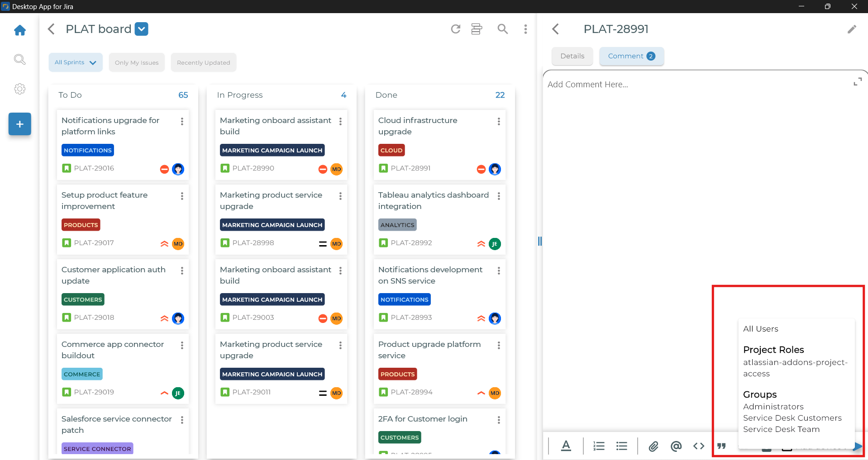Select Administrators group

pos(773,407)
